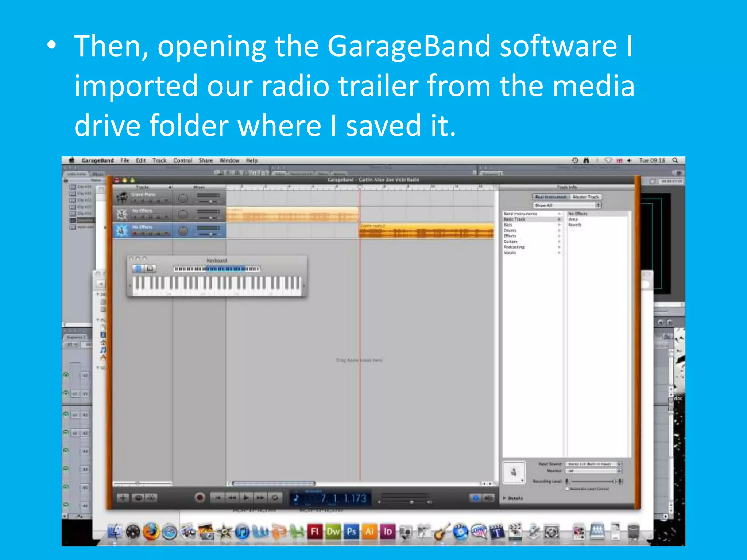The height and width of the screenshot is (560, 747).
Task: Click the LCD time display
Action: 330,498
